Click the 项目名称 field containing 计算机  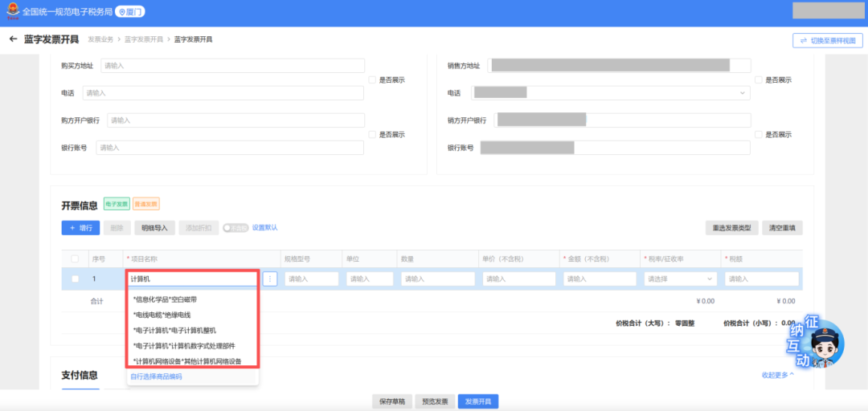click(193, 279)
